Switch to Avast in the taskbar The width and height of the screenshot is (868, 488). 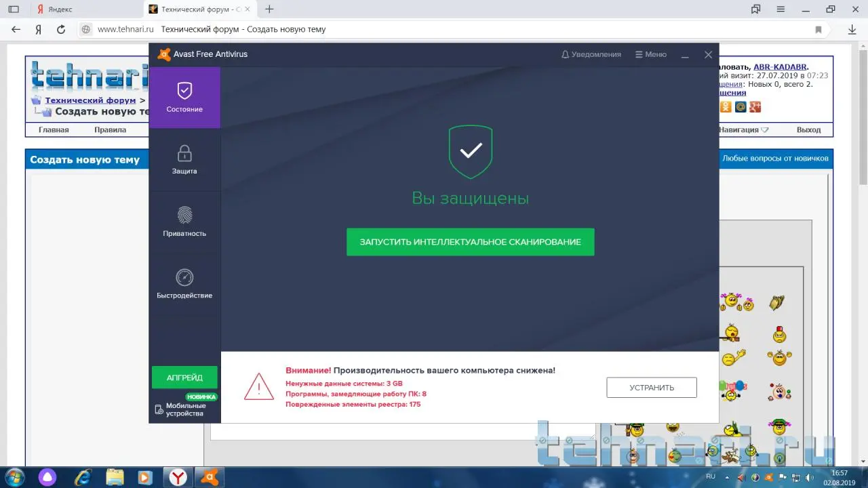click(x=210, y=476)
